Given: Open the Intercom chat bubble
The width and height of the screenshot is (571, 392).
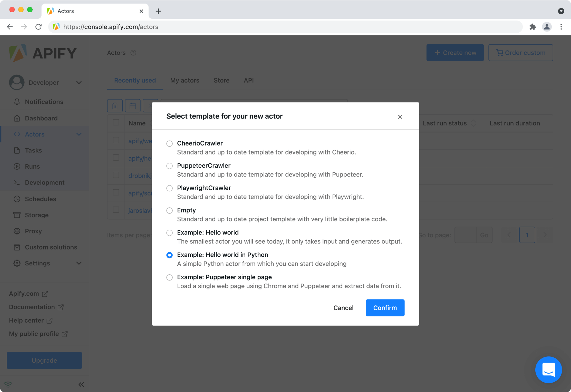Looking at the screenshot, I should pyautogui.click(x=548, y=370).
